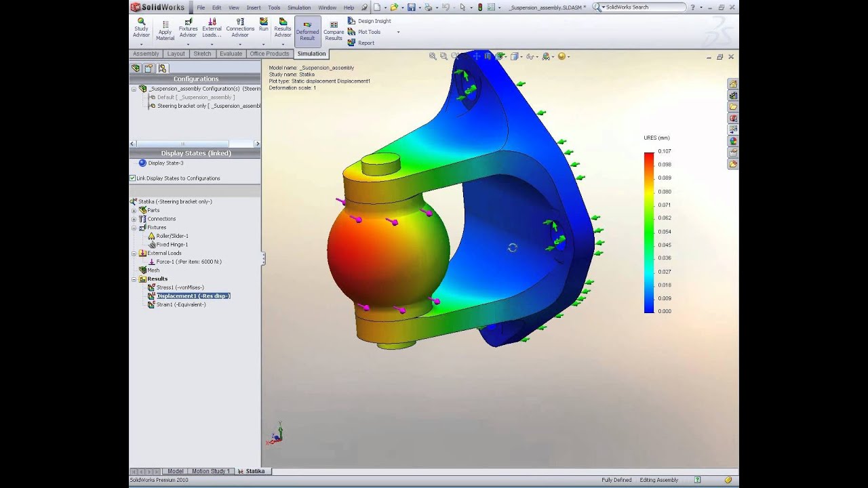Screen dimensions: 868x488
Task: Toggle the Deformed Result button
Action: (307, 30)
